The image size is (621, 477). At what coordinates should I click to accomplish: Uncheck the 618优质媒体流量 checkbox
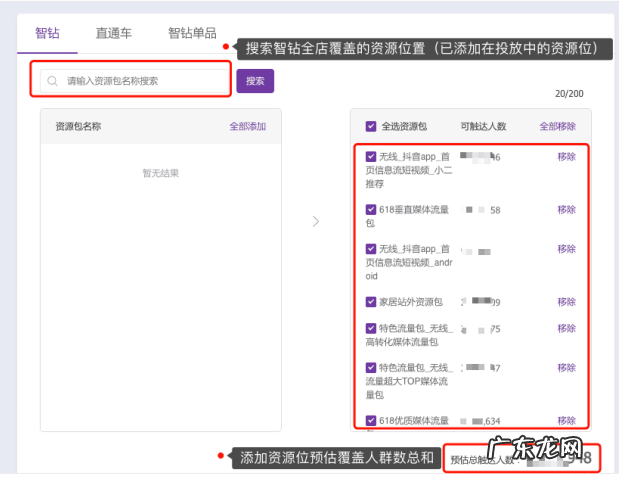pos(371,420)
